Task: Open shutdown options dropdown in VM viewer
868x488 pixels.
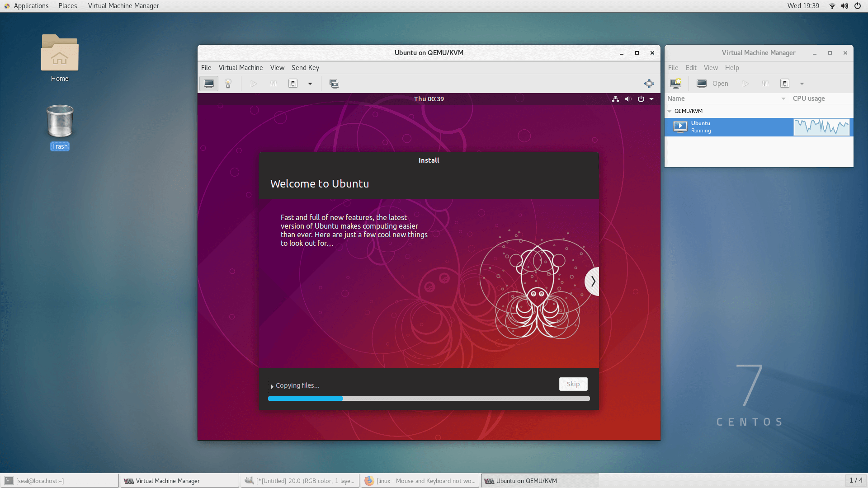Action: 310,84
